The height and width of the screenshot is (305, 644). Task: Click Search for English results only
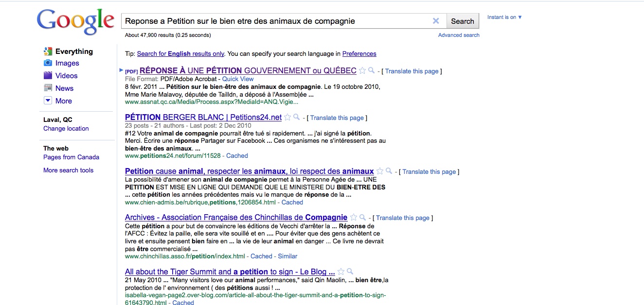pos(180,54)
